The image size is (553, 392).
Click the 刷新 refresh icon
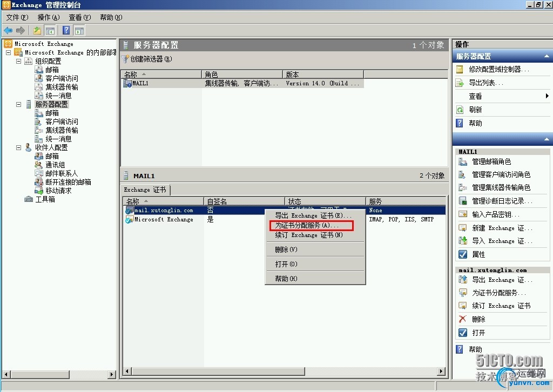tap(460, 110)
